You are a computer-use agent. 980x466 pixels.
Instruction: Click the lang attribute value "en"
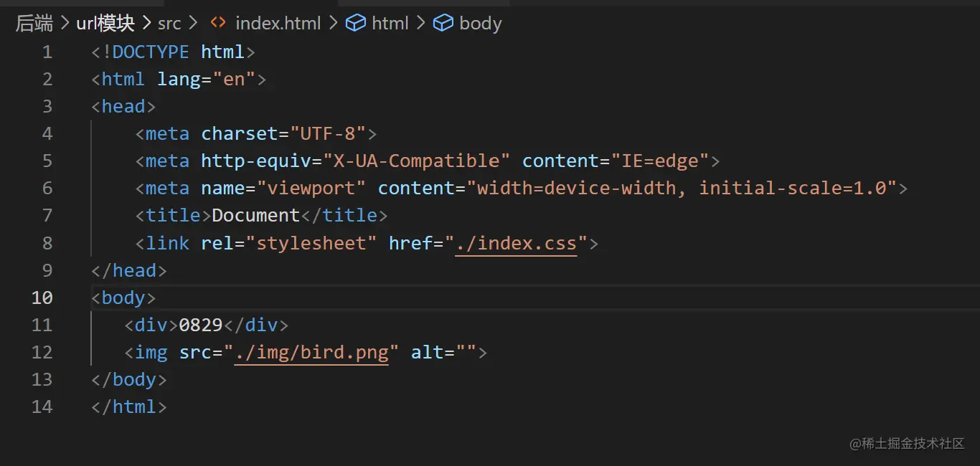coord(234,80)
